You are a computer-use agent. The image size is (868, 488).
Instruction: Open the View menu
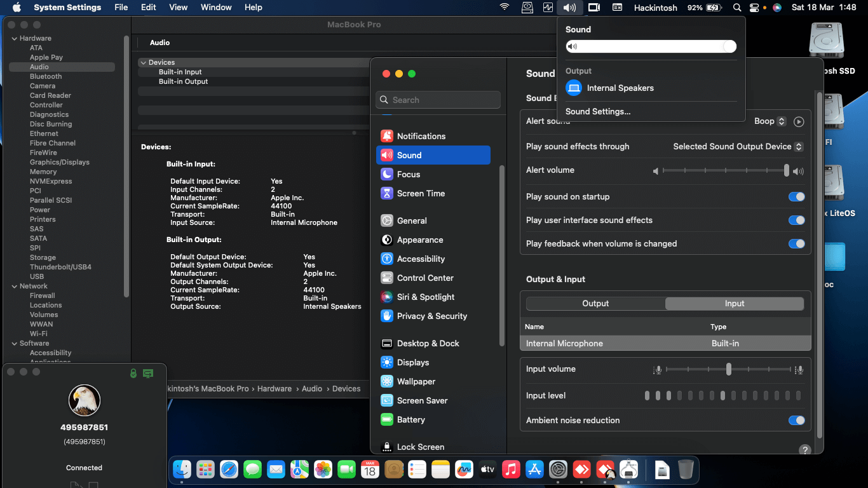point(179,8)
